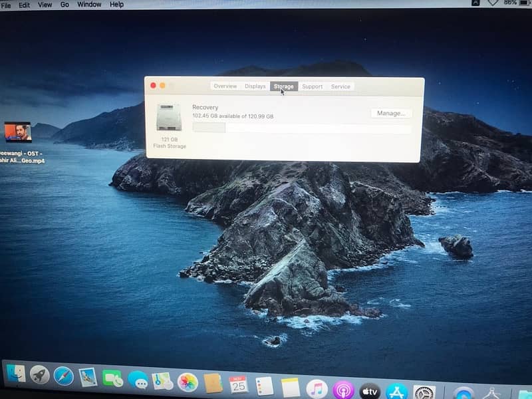This screenshot has height=399, width=532.
Task: Switch to the Overview tab
Action: tap(225, 86)
